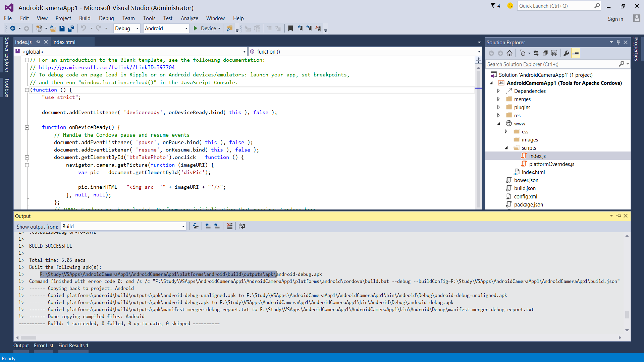Go to previous message in Output
Viewport: 644px width, 362px height.
point(208,226)
